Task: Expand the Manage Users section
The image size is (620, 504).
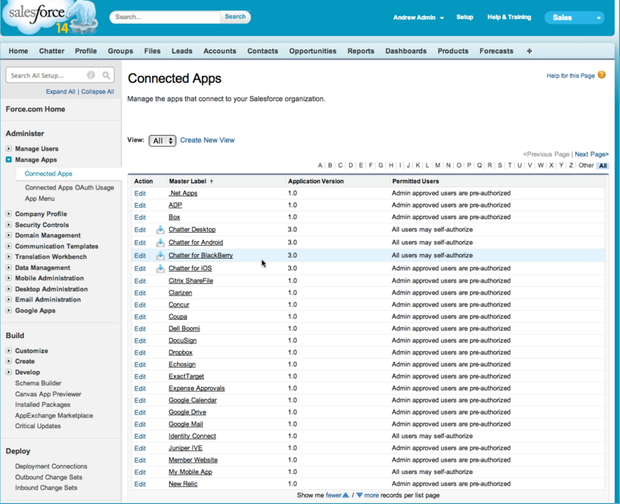Action: click(x=9, y=149)
